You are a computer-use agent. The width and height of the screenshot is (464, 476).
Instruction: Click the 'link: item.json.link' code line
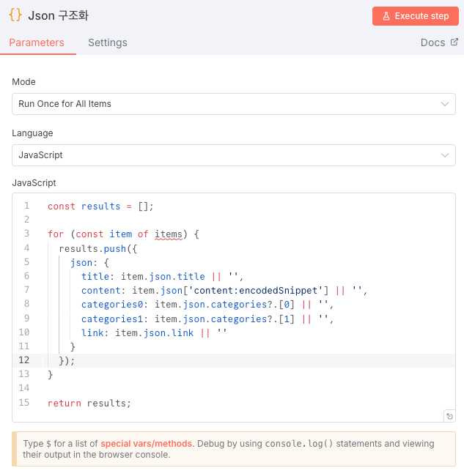click(154, 333)
